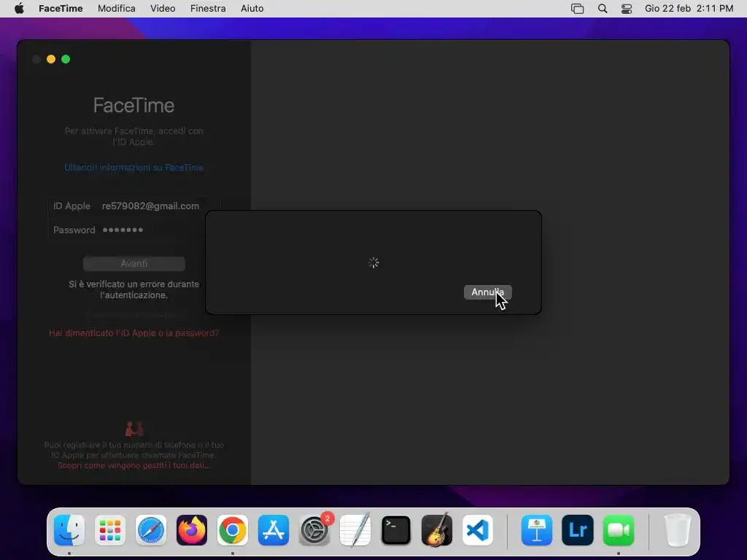Click the authentication error message text
This screenshot has height=560, width=747.
(x=134, y=289)
